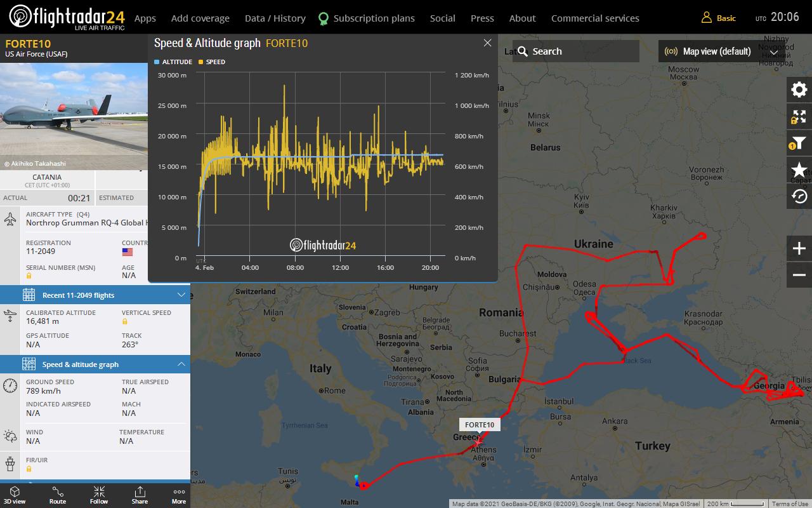Click the ground speed value 789 km/h
This screenshot has width=812, height=508.
pyautogui.click(x=43, y=391)
